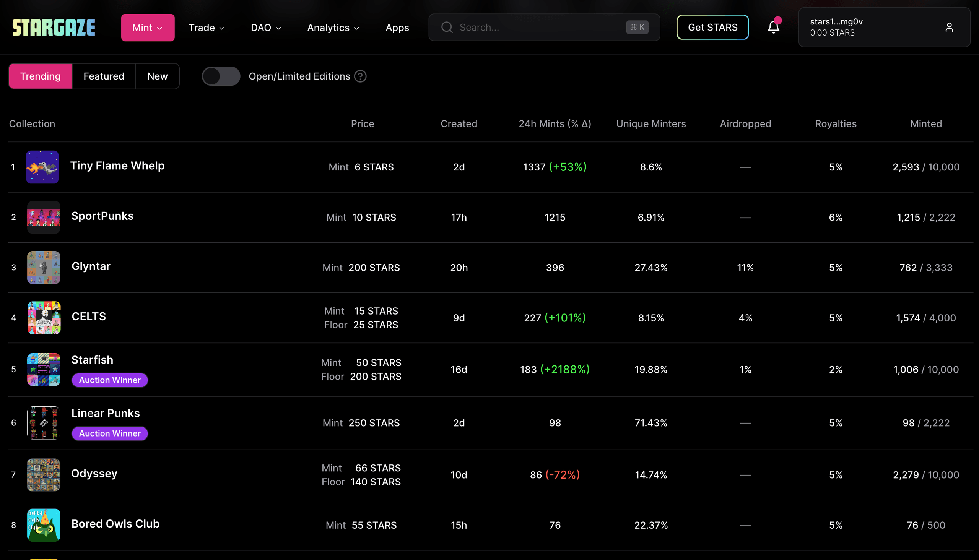Click the 24h Mints column header
979x560 pixels.
[555, 124]
